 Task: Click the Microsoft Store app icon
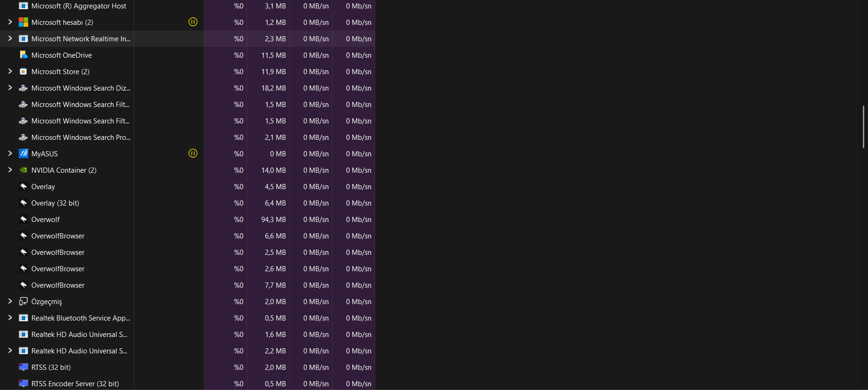click(23, 72)
